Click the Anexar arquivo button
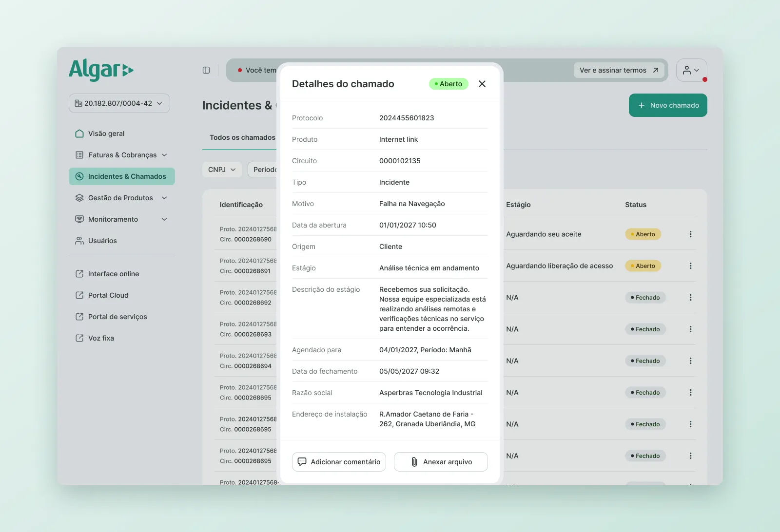Image resolution: width=780 pixels, height=532 pixels. coord(441,462)
